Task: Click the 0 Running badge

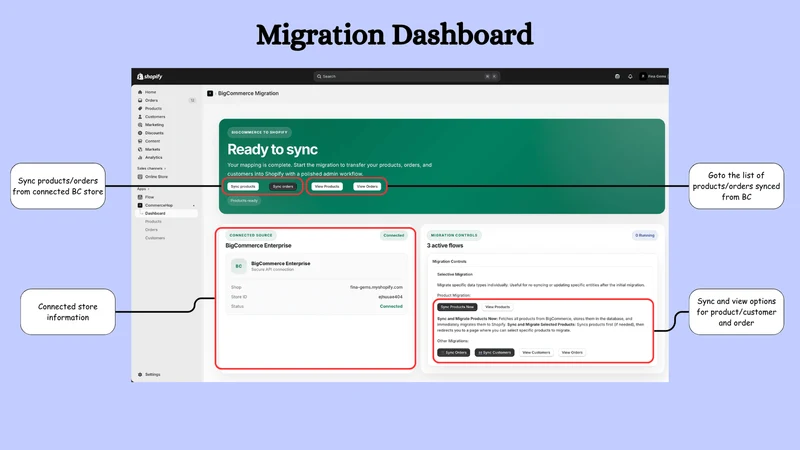Action: coord(645,236)
